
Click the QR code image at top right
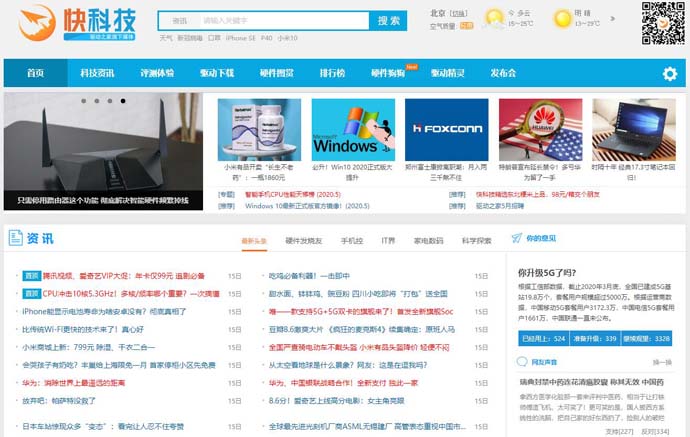(663, 23)
